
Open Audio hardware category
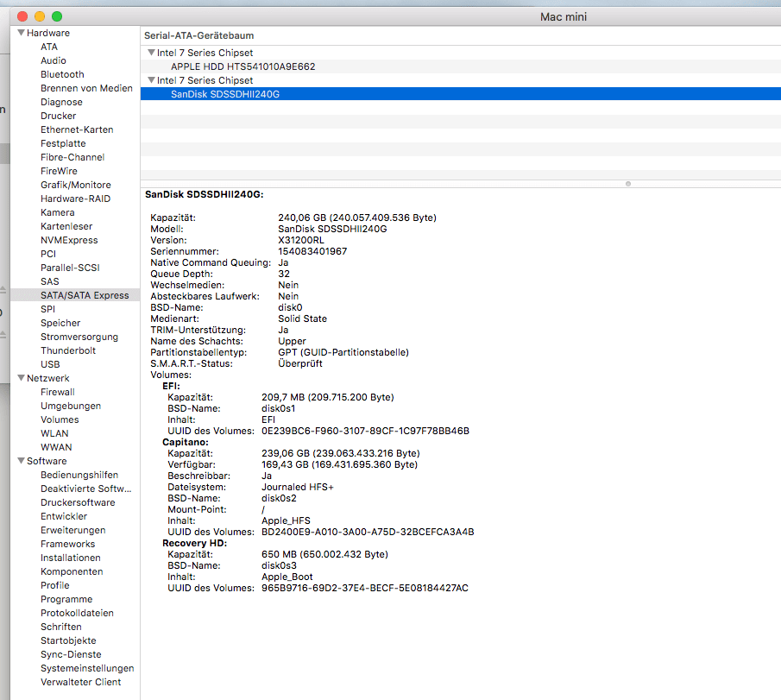(x=54, y=60)
